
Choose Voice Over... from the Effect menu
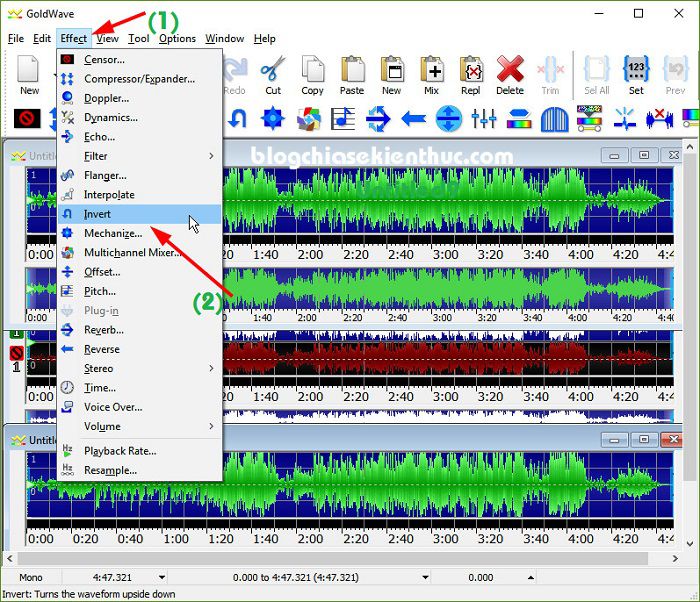click(139, 407)
